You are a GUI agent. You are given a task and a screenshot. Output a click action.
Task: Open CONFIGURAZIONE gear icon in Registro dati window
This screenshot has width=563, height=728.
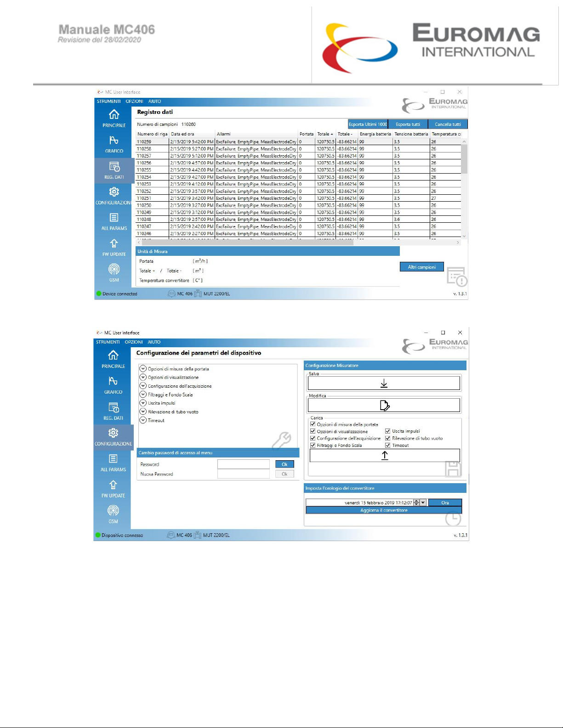pos(114,192)
